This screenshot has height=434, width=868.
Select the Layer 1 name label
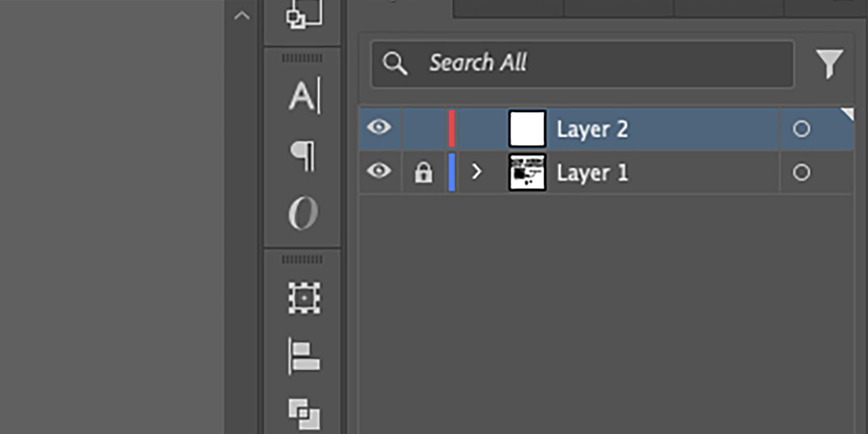pyautogui.click(x=593, y=172)
